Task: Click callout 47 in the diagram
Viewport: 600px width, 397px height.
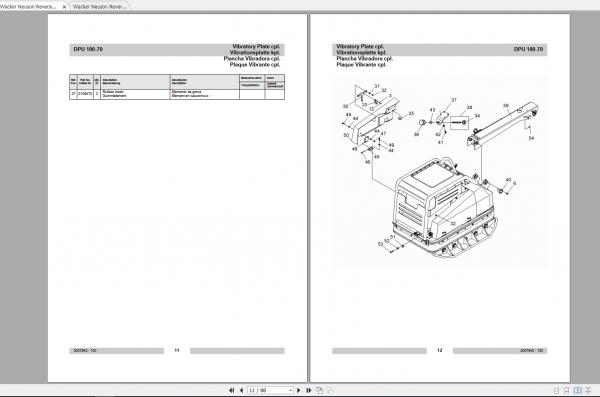Action: (383, 134)
